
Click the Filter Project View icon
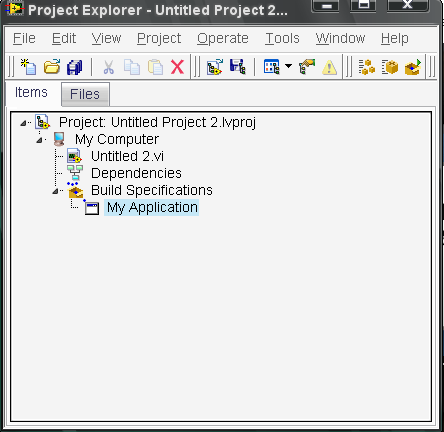271,67
